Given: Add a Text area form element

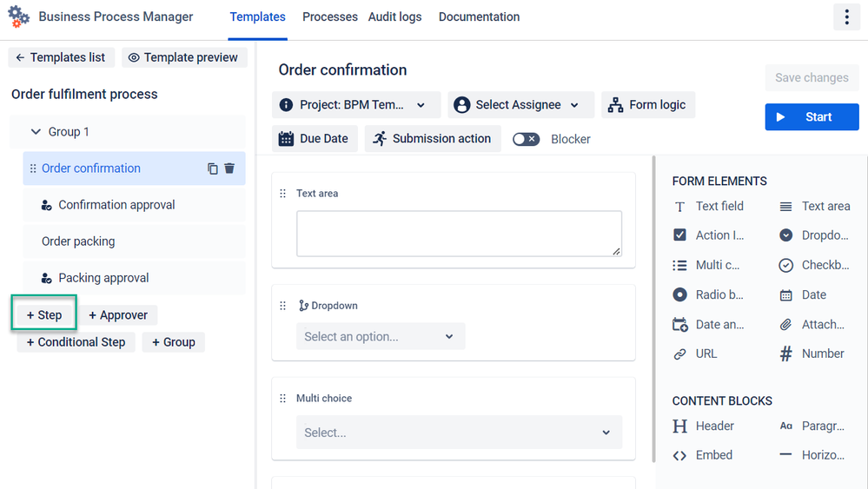Looking at the screenshot, I should 814,207.
